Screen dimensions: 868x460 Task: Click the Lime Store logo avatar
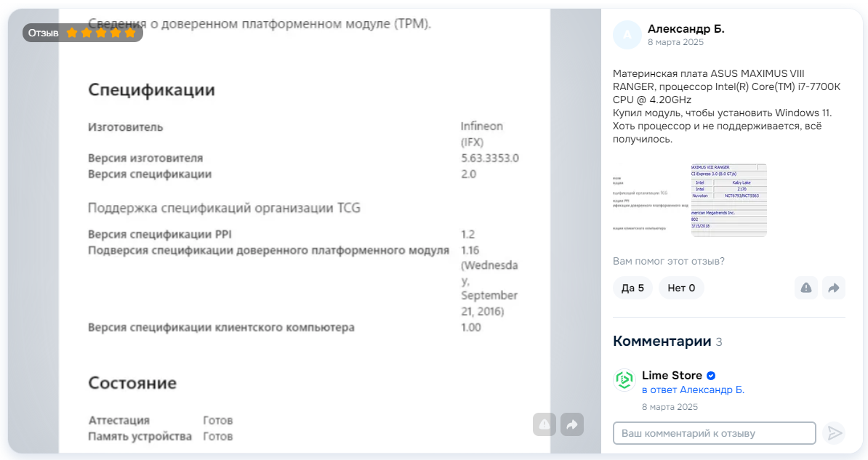[624, 380]
